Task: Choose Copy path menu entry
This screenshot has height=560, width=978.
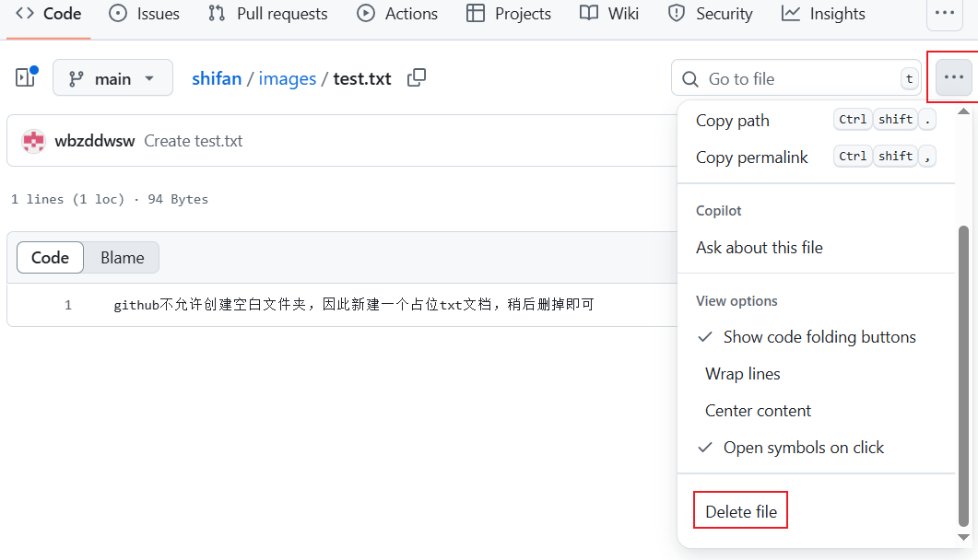Action: [816, 121]
